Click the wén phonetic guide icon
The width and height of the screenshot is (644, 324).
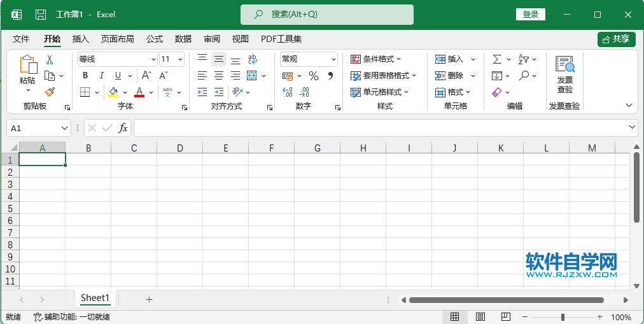coord(167,92)
